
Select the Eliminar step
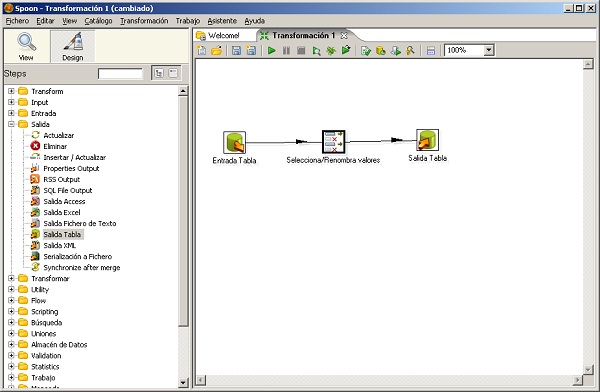[x=55, y=146]
